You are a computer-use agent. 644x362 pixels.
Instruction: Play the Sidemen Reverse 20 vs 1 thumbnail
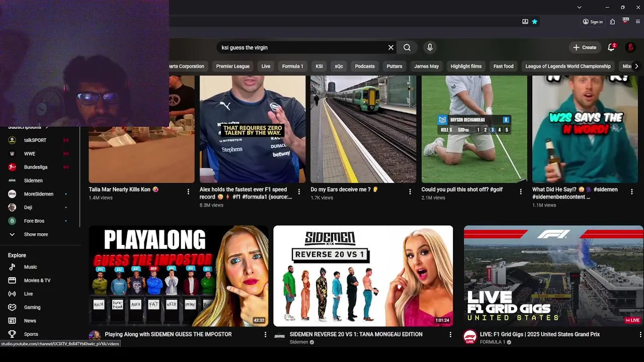click(x=363, y=276)
